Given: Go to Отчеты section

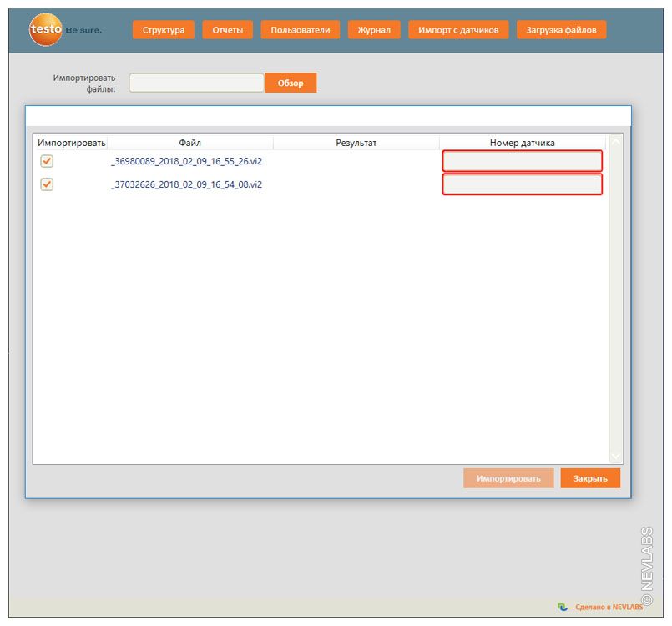Looking at the screenshot, I should coord(227,30).
